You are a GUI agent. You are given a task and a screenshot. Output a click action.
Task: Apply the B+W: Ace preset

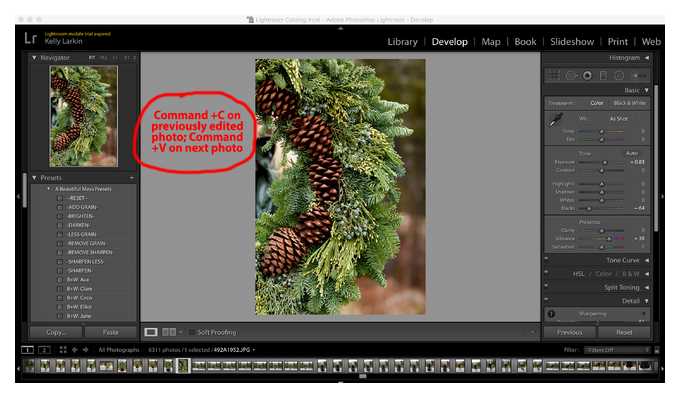coord(78,280)
